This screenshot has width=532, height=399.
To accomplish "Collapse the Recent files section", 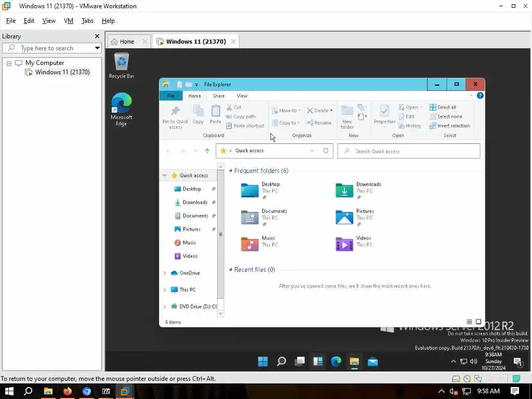I will (x=231, y=270).
